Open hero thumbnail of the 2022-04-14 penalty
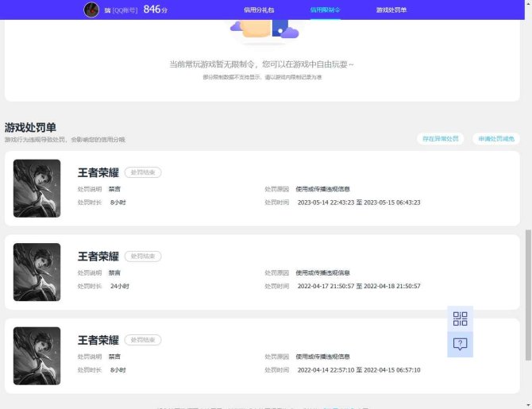Image resolution: width=532 pixels, height=409 pixels. click(x=37, y=356)
